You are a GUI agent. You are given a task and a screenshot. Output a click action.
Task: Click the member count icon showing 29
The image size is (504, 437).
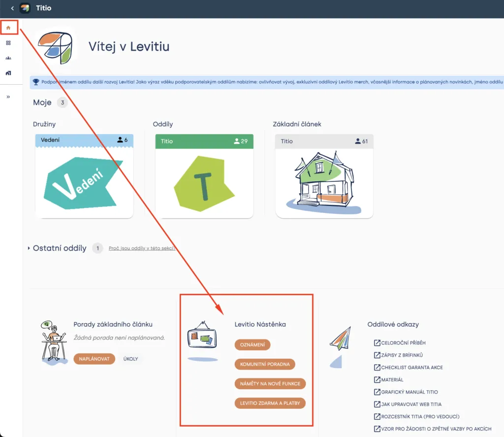click(x=237, y=141)
